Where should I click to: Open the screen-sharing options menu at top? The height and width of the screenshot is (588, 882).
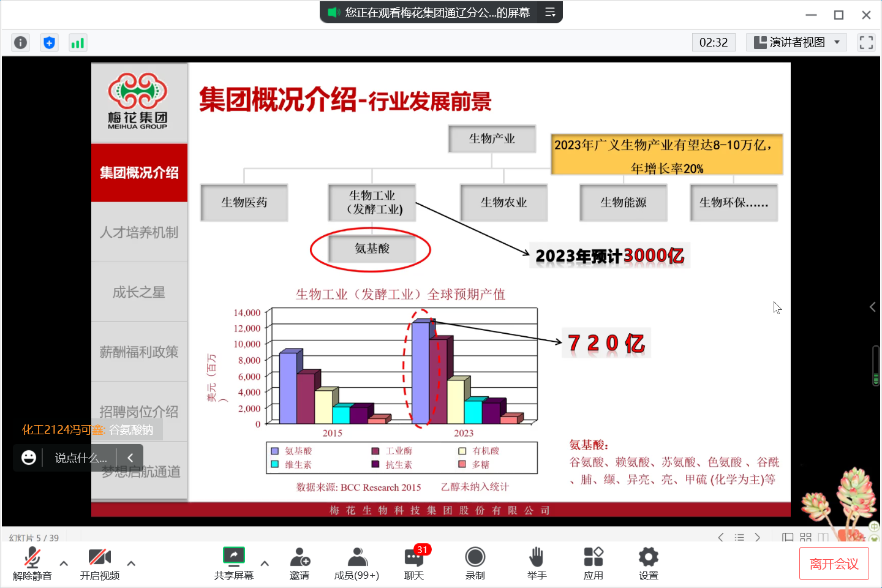tap(550, 12)
